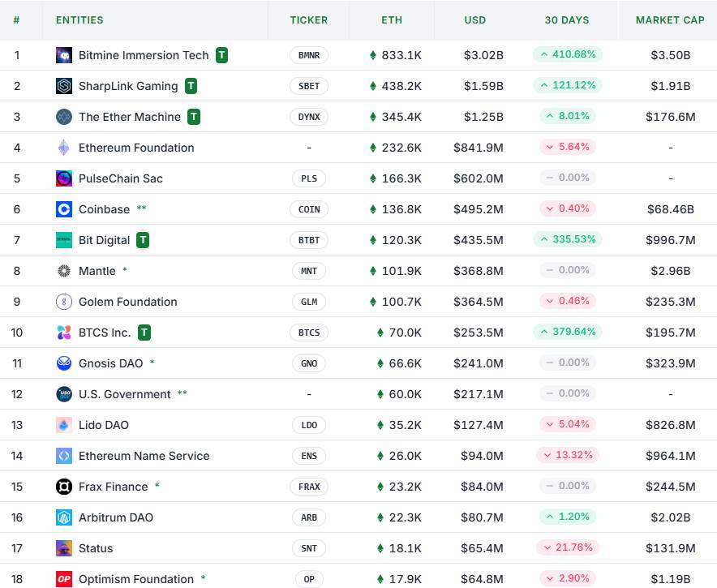Sort by the MARKET CAP column header
The height and width of the screenshot is (588, 717).
pos(670,20)
